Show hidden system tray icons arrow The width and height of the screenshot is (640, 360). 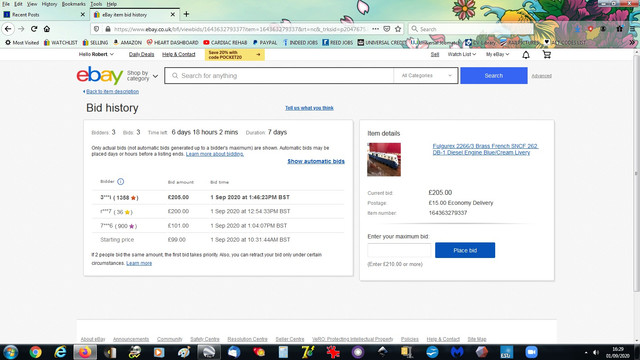click(586, 352)
